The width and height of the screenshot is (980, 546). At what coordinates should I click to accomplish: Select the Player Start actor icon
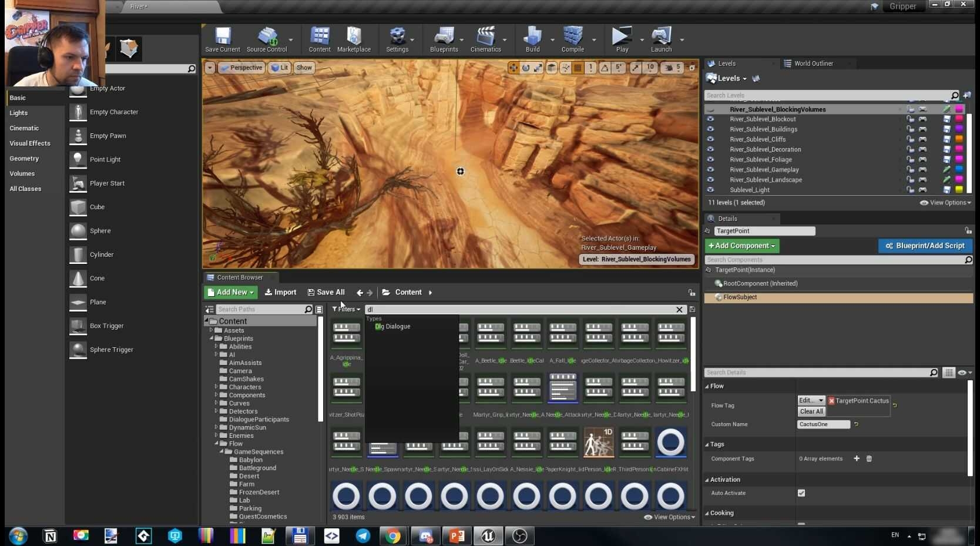78,183
